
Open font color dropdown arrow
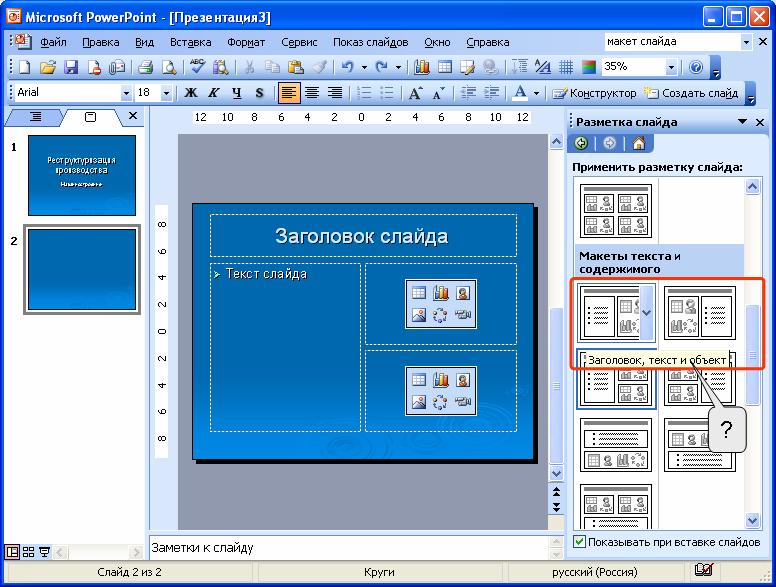tap(536, 93)
